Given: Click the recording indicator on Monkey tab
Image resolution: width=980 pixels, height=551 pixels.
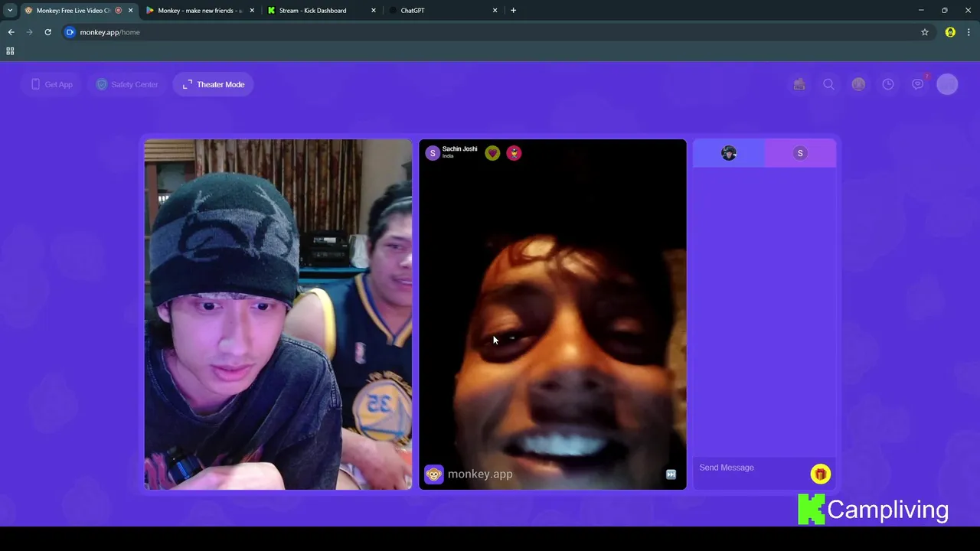Looking at the screenshot, I should coord(118,11).
